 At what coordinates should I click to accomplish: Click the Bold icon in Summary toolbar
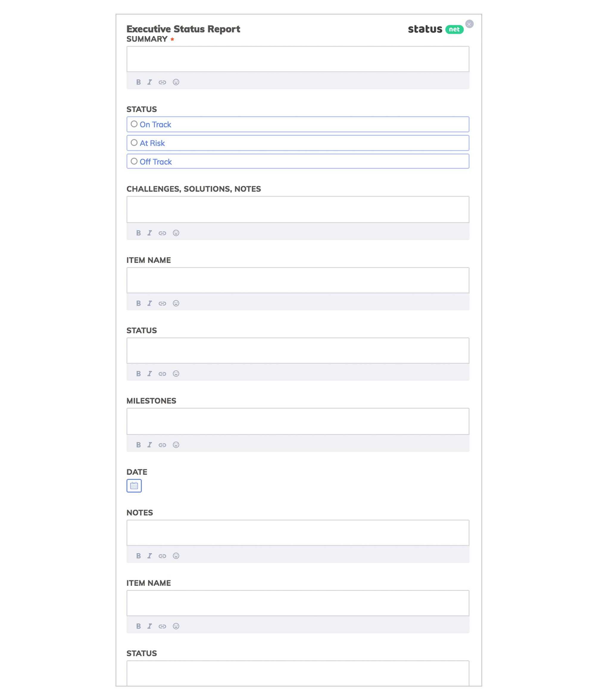pos(138,82)
